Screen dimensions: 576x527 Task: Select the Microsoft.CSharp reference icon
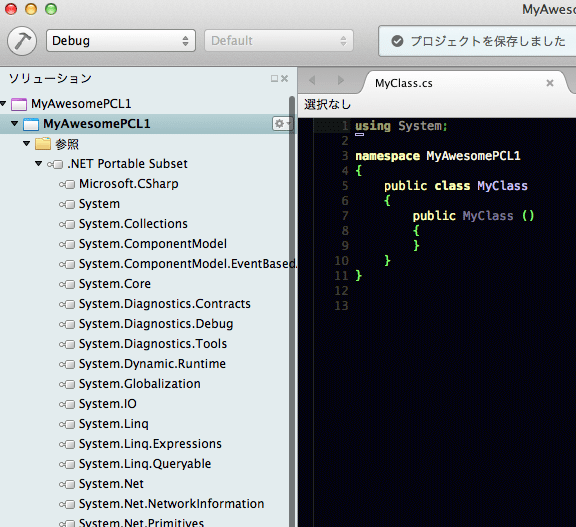click(x=67, y=184)
